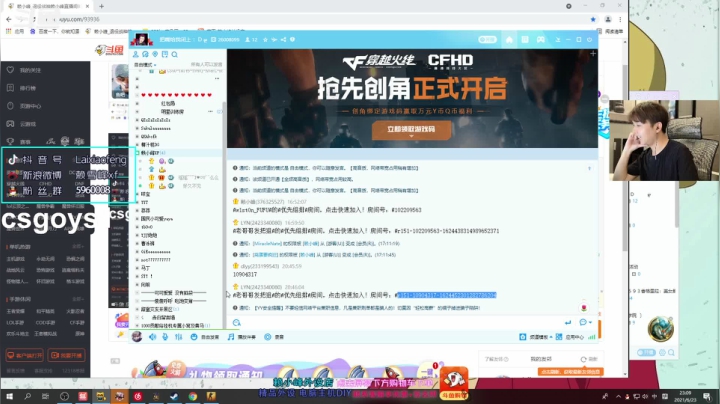Click the play accompaniment music button
The width and height of the screenshot is (720, 404).
[x=242, y=337]
